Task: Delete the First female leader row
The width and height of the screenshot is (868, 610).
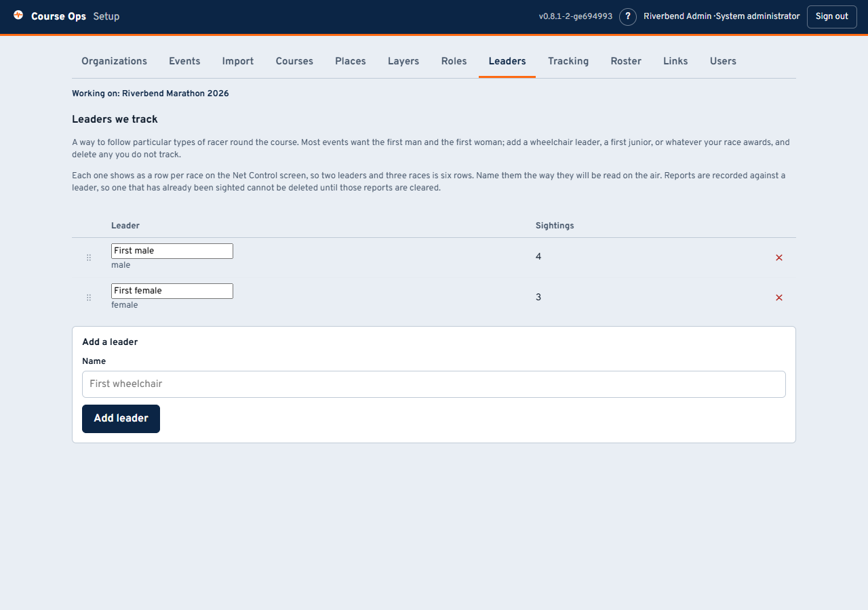Action: pyautogui.click(x=779, y=298)
